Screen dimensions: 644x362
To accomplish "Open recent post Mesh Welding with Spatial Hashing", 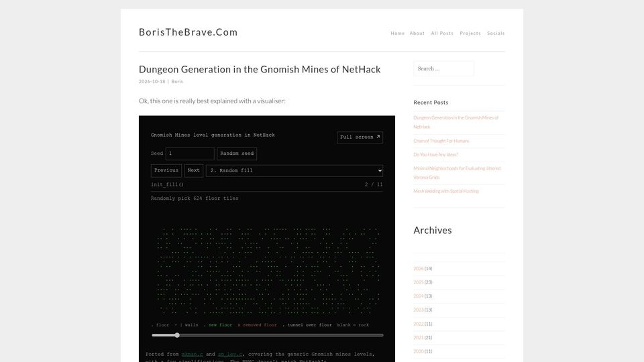I will coord(446,191).
